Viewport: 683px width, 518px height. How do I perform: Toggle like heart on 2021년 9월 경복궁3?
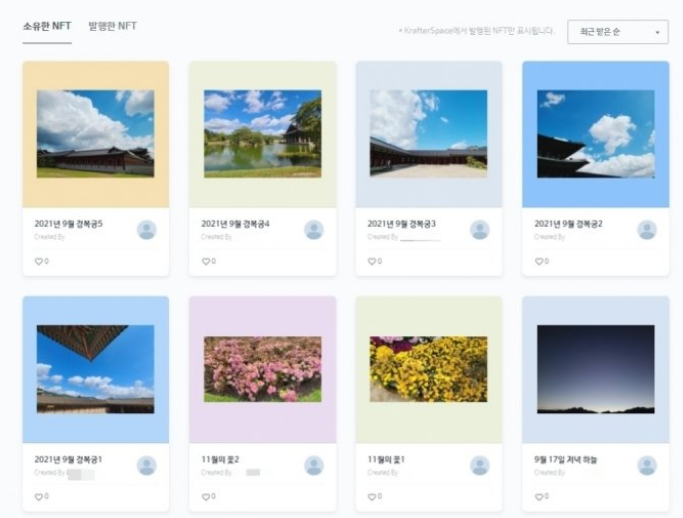pos(372,261)
